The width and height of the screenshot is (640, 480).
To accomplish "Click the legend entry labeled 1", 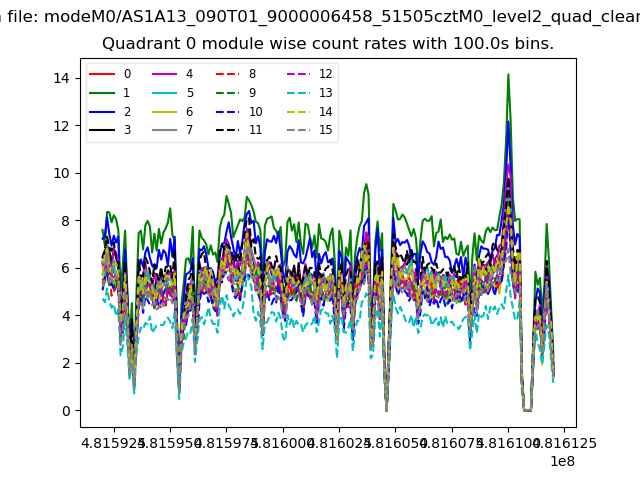I will pyautogui.click(x=110, y=93).
